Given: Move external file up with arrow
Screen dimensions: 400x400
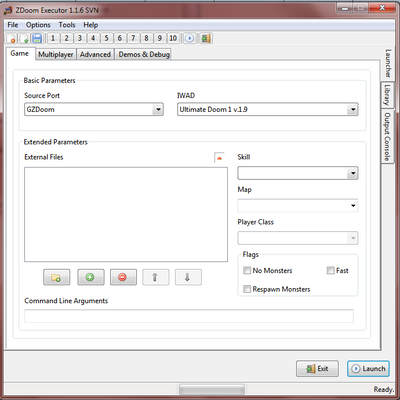Looking at the screenshot, I should point(155,277).
